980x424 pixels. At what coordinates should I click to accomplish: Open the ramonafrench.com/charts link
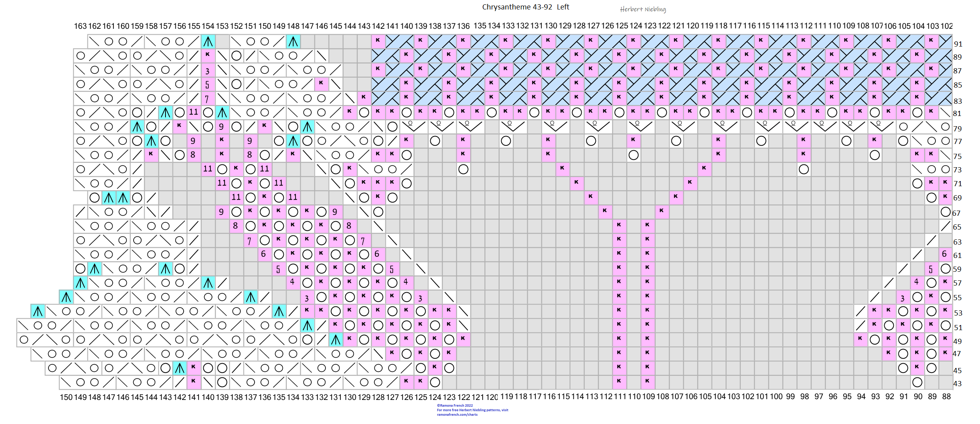(x=457, y=415)
